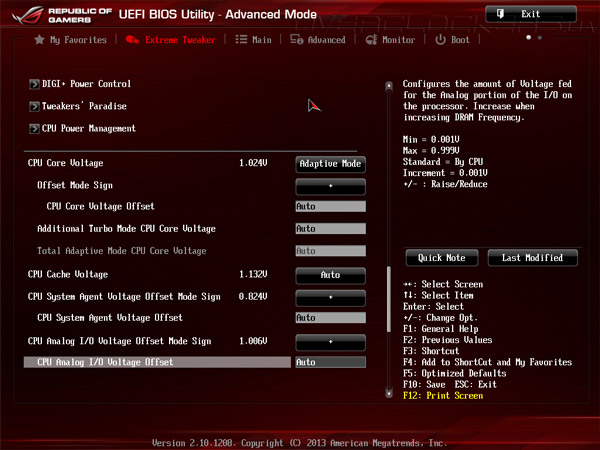Click the scroll up arrow on the scrollbar
Image resolution: width=600 pixels, height=450 pixels.
tap(389, 86)
